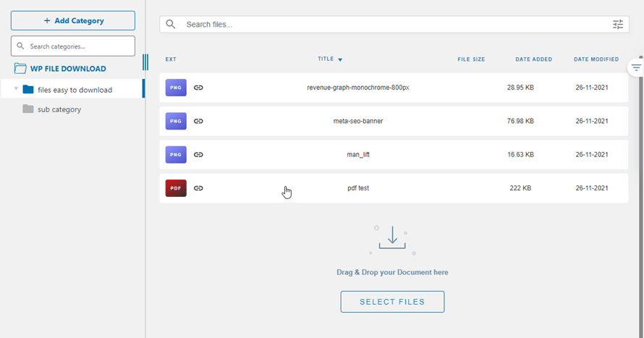Click the PDF file type icon
This screenshot has width=644, height=338.
tap(176, 188)
